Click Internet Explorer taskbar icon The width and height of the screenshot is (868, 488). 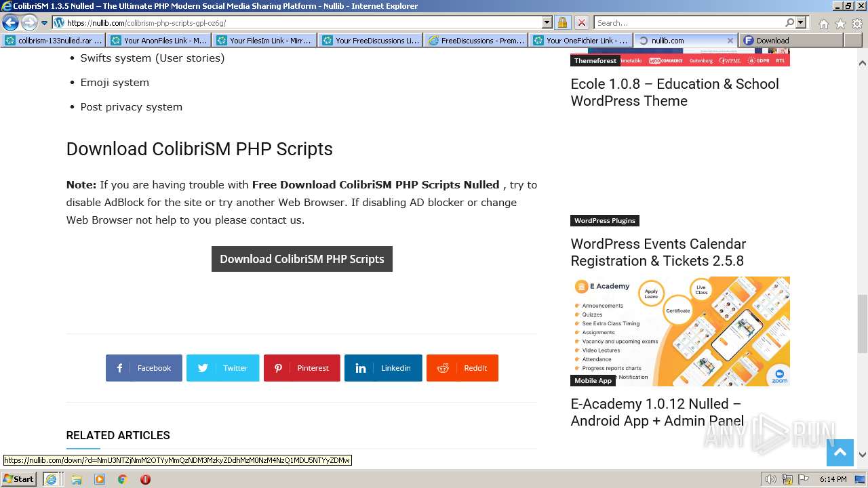51,479
